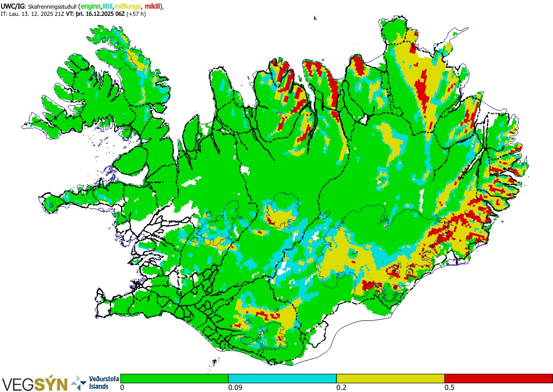Image resolution: width=553 pixels, height=392 pixels.
Task: Click the Veðurstofa Íslands logo
Action: (x=95, y=383)
